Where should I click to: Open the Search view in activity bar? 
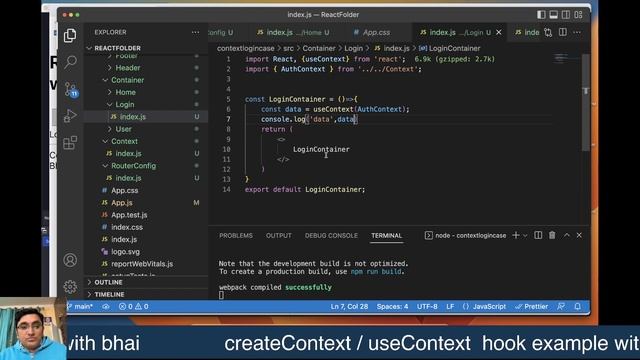70,62
